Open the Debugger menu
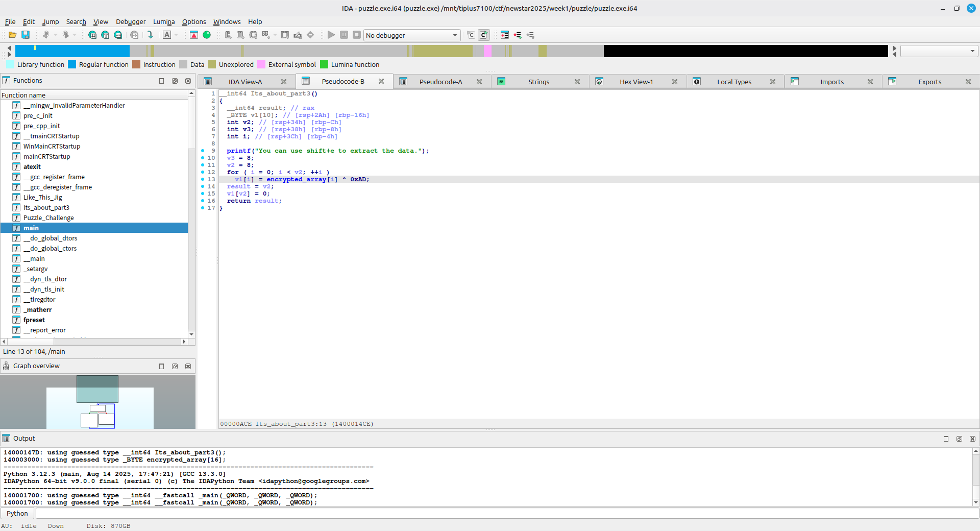Screen dimensions: 980x531 [130, 21]
